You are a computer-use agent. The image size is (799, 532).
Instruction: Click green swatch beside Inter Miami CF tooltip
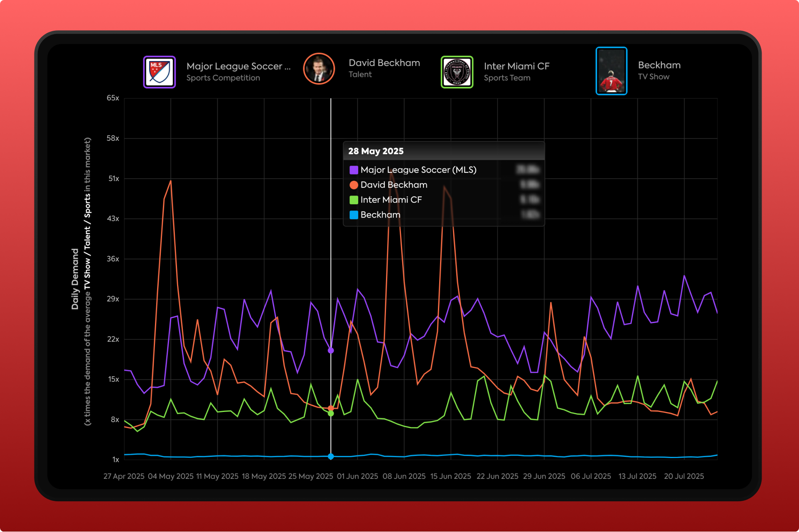(x=354, y=200)
